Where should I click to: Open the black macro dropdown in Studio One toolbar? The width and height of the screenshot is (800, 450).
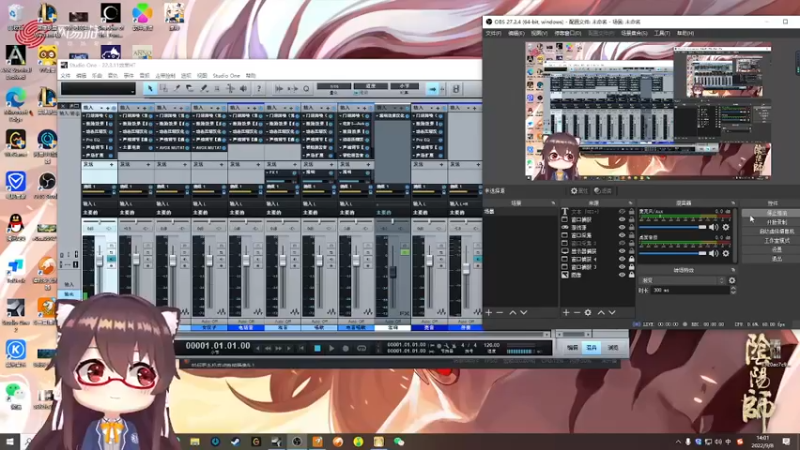point(98,89)
